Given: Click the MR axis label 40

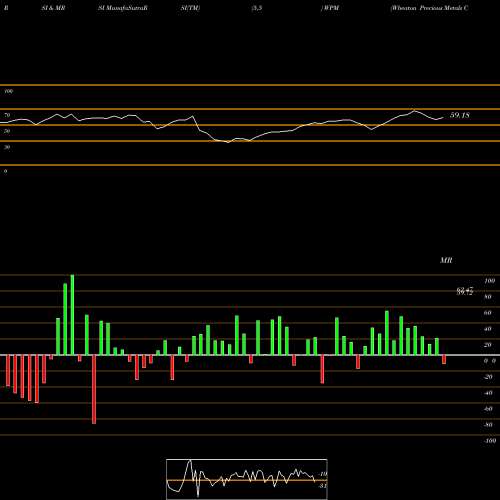Looking at the screenshot, I should pyautogui.click(x=488, y=329).
